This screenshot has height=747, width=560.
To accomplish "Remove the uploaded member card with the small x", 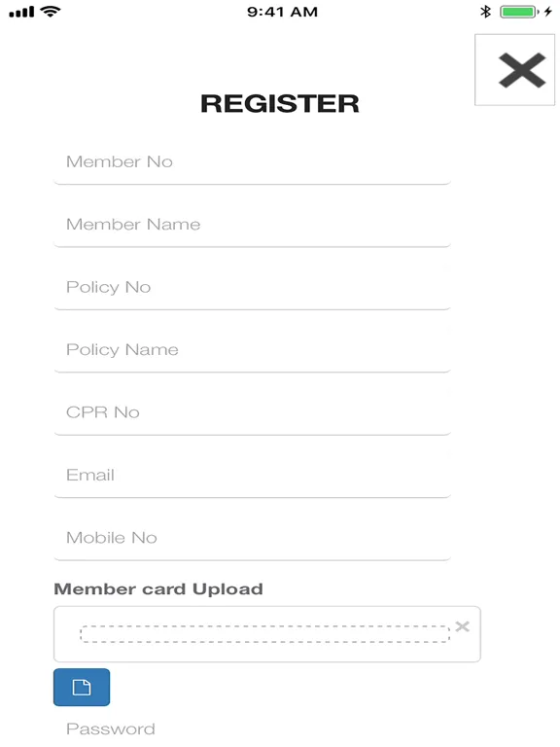I will [463, 626].
